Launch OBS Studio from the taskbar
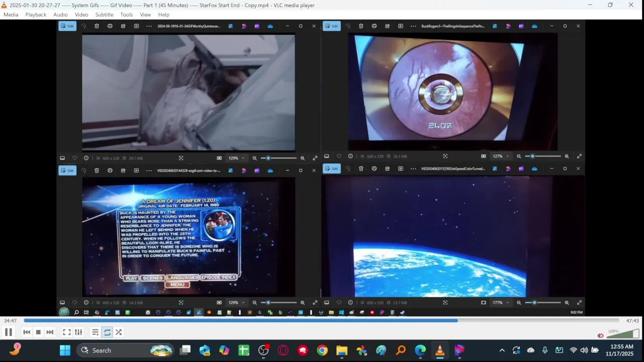The image size is (644, 362). [x=264, y=350]
